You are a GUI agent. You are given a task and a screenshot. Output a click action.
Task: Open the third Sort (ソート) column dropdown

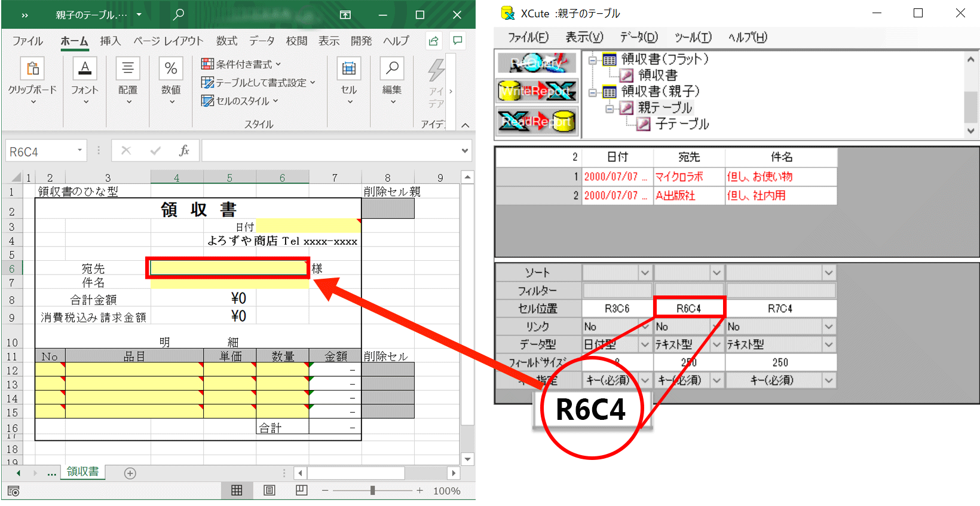click(829, 273)
